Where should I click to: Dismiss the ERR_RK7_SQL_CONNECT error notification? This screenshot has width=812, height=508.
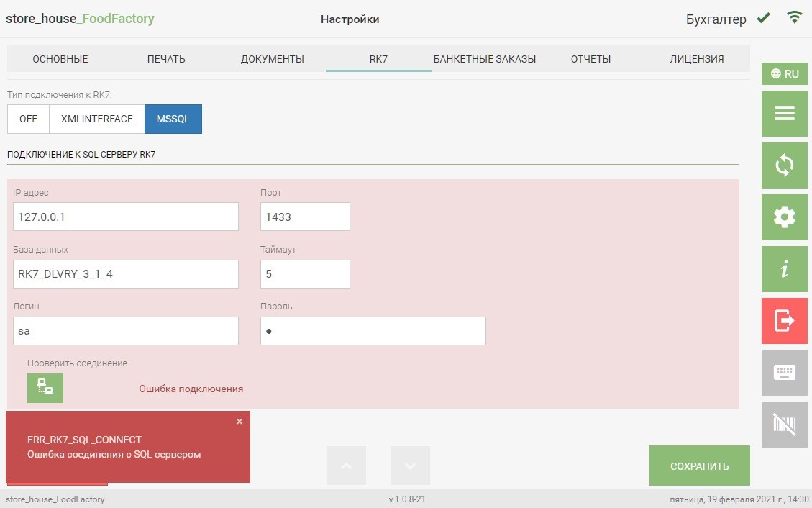point(240,422)
